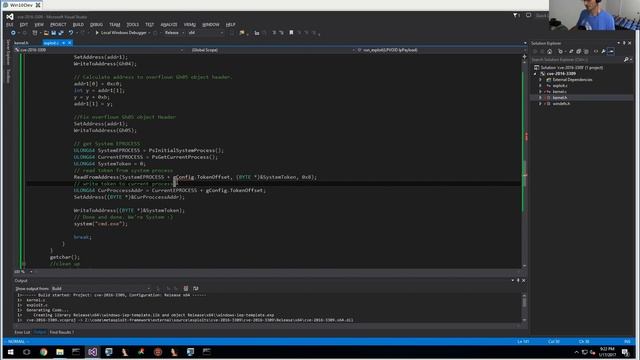Open Chrome from the taskbar
This screenshot has height=360, width=640.
point(44,352)
